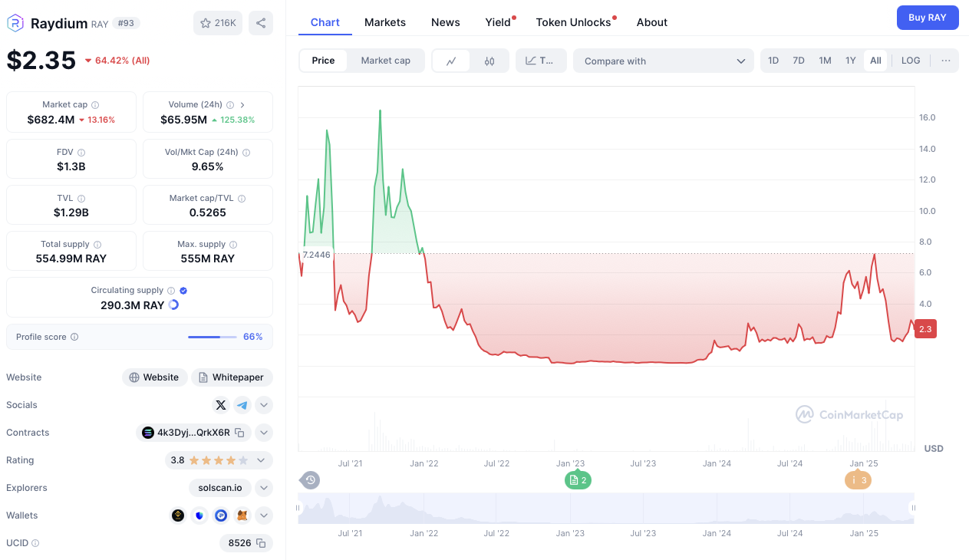Viewport: 969px width, 560px height.
Task: Click the Market cap/TVL info icon
Action: point(242,199)
